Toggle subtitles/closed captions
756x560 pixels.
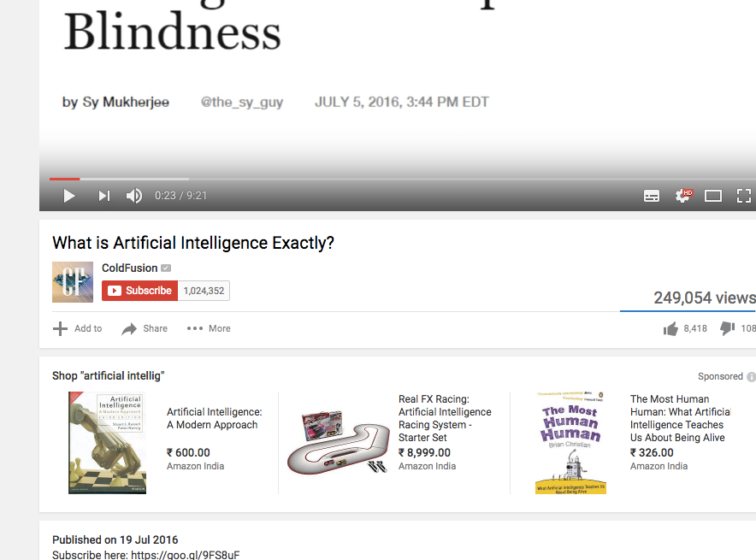(652, 196)
